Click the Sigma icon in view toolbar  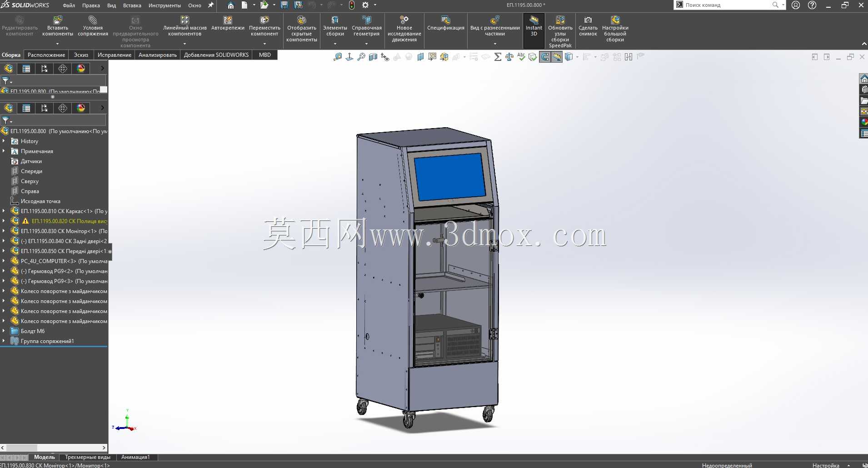pyautogui.click(x=498, y=57)
